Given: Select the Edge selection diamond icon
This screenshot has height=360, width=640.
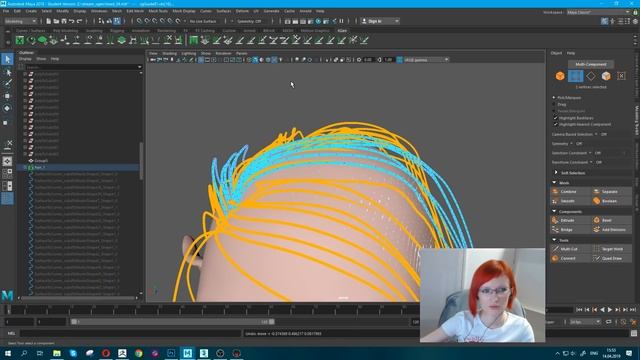Looking at the screenshot, I should (591, 76).
